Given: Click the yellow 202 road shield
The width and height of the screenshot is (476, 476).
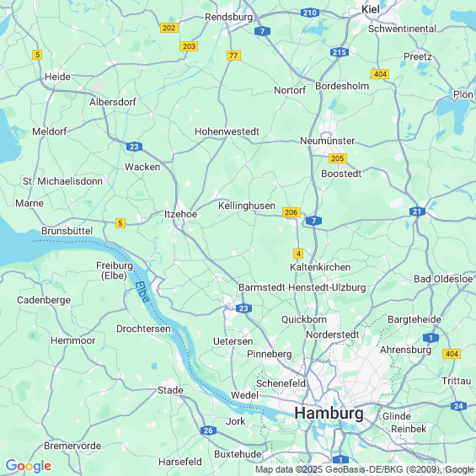Looking at the screenshot, I should pos(169,28).
